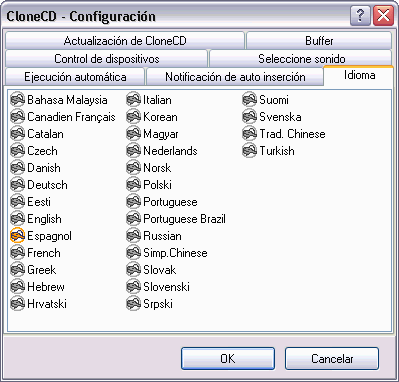The image size is (399, 382).
Task: Open the Control de dispositivos tab
Action: click(107, 59)
